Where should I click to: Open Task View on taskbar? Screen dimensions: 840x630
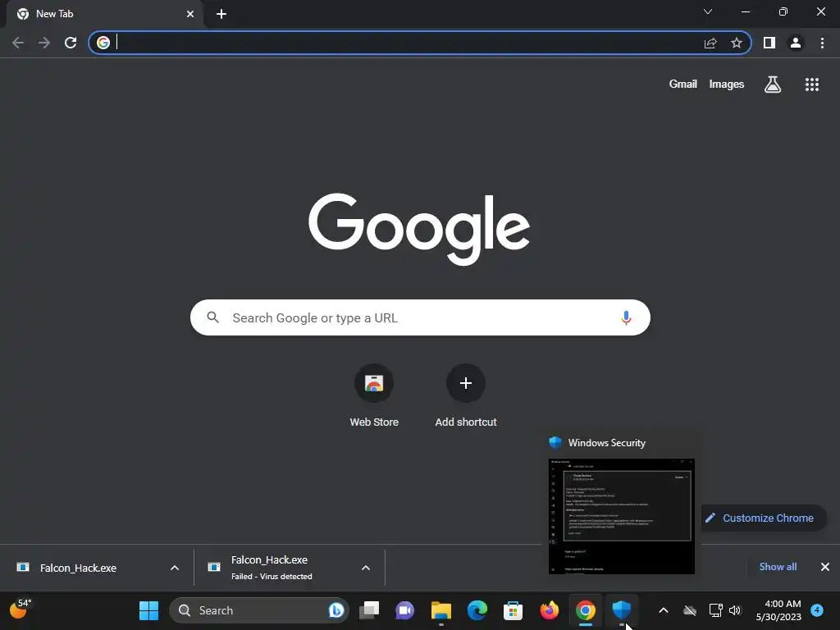pos(369,610)
